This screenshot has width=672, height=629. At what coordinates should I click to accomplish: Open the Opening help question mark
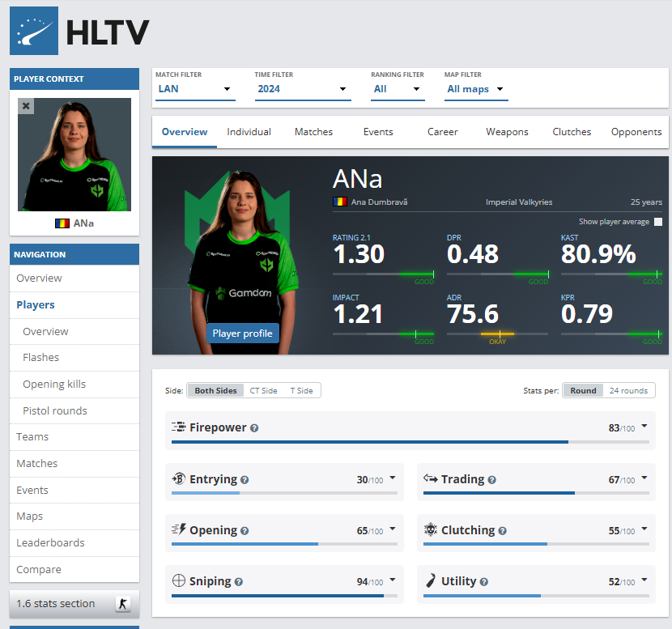click(x=245, y=531)
